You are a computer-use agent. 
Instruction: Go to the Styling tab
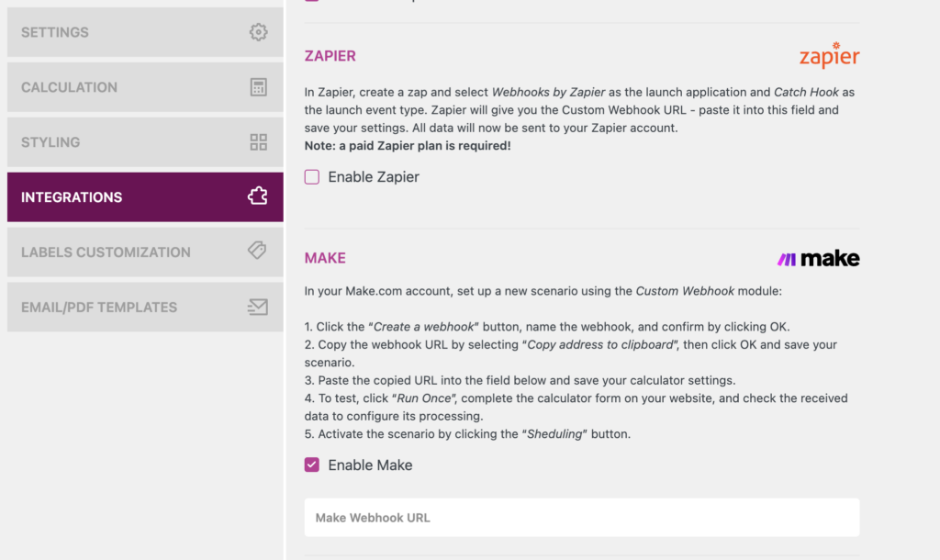pyautogui.click(x=50, y=142)
